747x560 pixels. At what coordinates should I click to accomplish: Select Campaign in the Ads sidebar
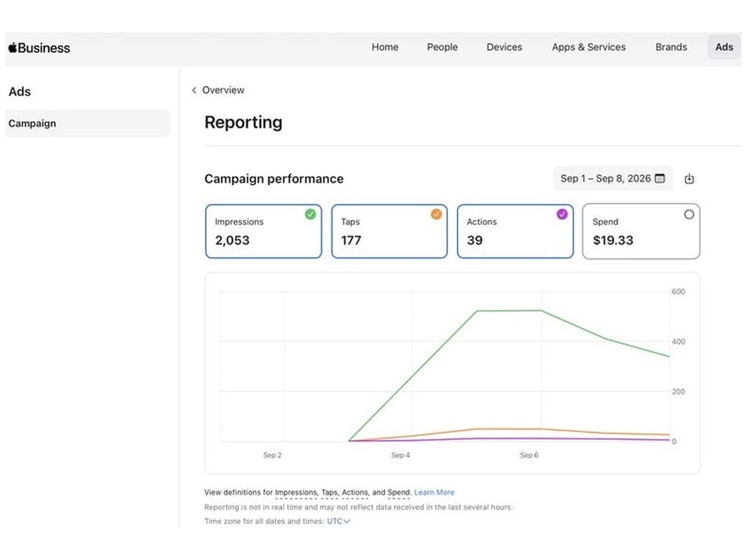(88, 123)
